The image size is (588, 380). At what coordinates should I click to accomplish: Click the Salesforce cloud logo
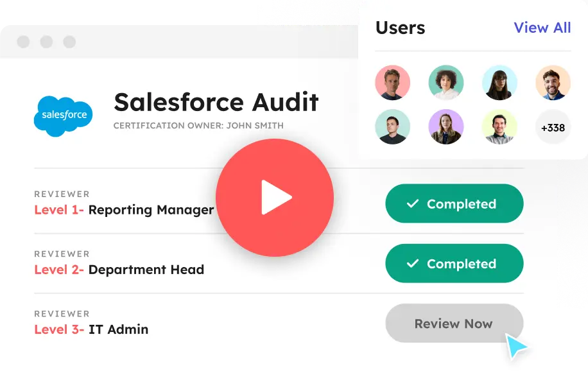(63, 116)
